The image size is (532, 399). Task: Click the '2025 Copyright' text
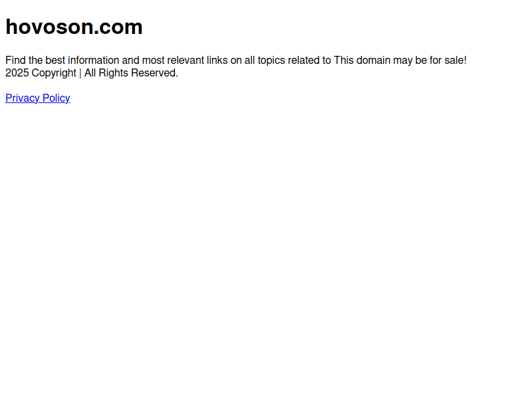pos(41,73)
